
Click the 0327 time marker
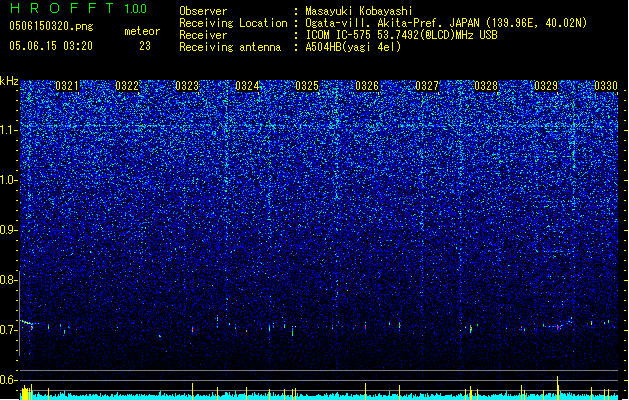pos(427,86)
